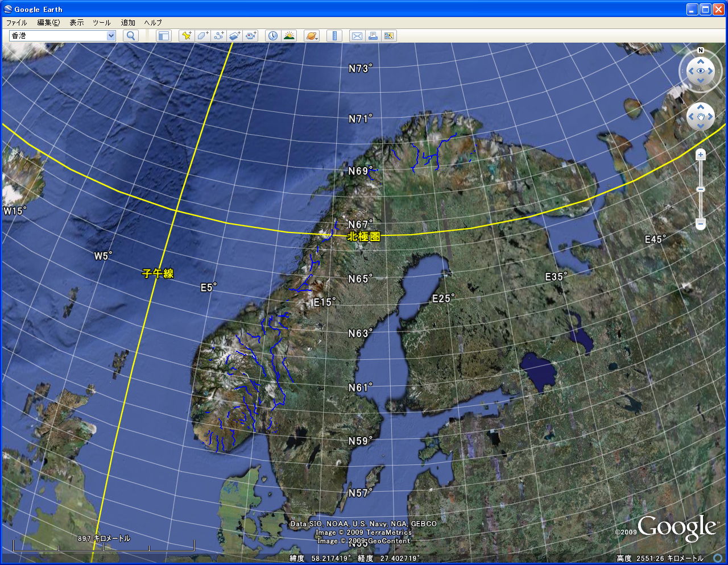Select the add path tool
The image size is (728, 565).
click(219, 36)
